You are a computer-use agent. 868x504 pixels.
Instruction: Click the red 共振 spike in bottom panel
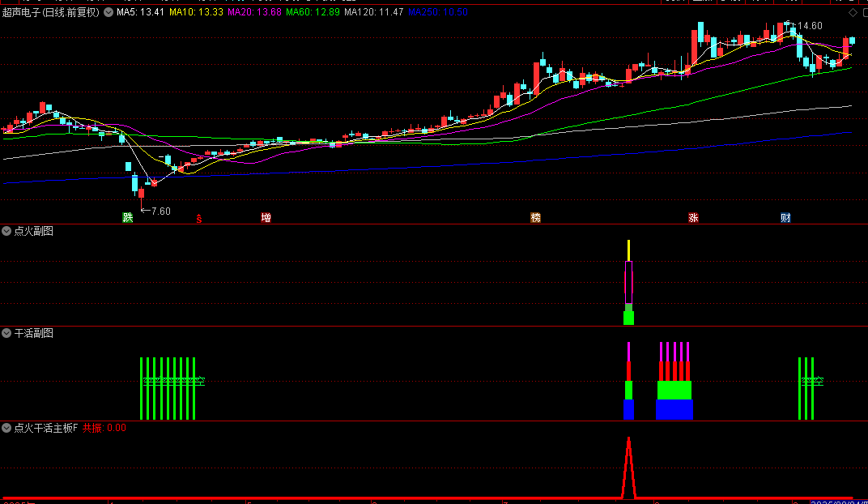(x=628, y=468)
